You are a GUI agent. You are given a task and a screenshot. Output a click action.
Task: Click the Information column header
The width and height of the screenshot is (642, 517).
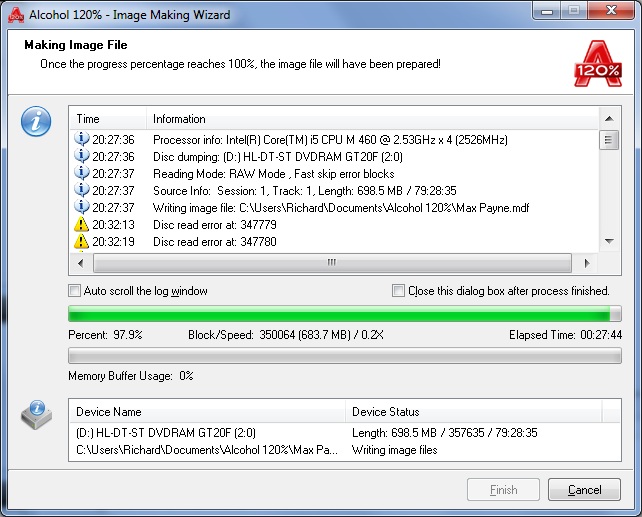click(x=372, y=119)
